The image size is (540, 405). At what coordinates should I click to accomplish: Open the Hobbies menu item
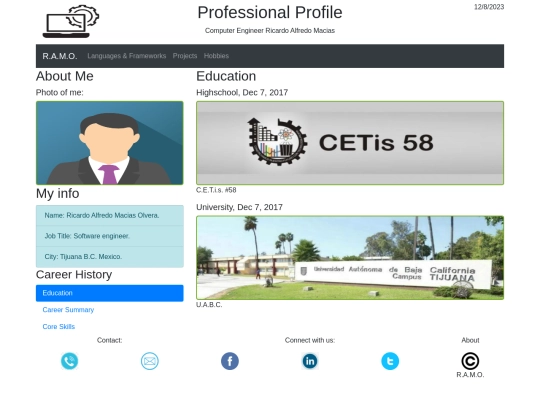[x=216, y=56]
